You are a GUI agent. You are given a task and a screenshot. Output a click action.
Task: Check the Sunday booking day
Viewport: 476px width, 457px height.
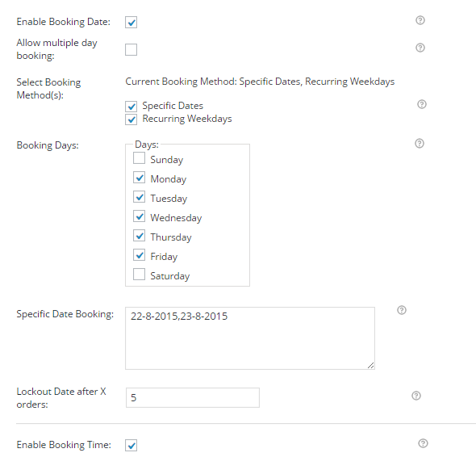tap(139, 158)
